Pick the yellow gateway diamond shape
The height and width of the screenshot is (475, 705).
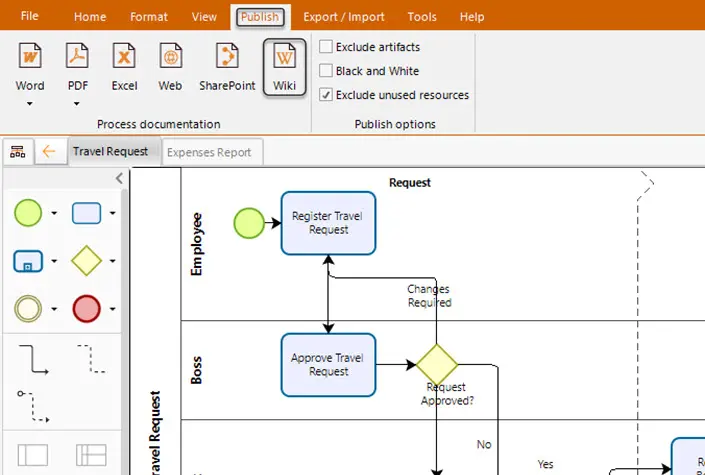86,260
